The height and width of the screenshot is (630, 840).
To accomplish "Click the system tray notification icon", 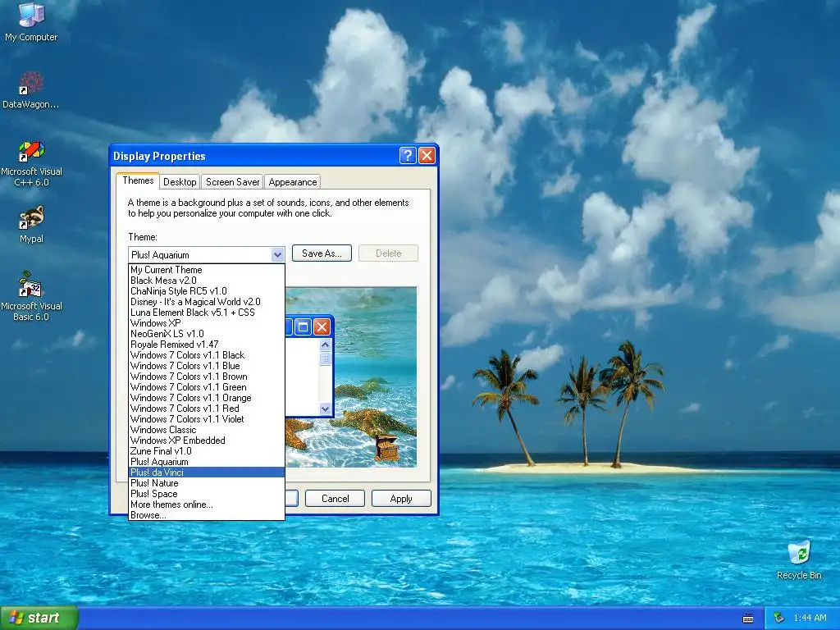I will 779,619.
